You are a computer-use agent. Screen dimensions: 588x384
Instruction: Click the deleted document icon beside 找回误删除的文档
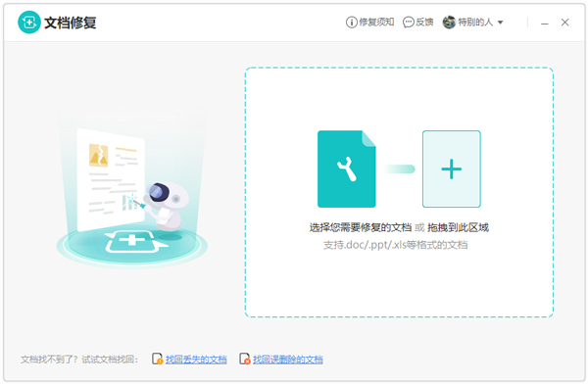(244, 359)
